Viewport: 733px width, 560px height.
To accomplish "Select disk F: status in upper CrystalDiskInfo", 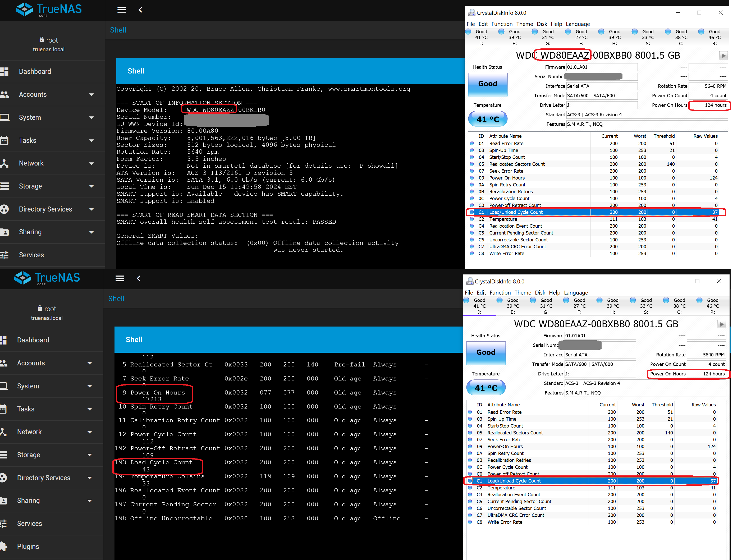I will click(x=581, y=37).
